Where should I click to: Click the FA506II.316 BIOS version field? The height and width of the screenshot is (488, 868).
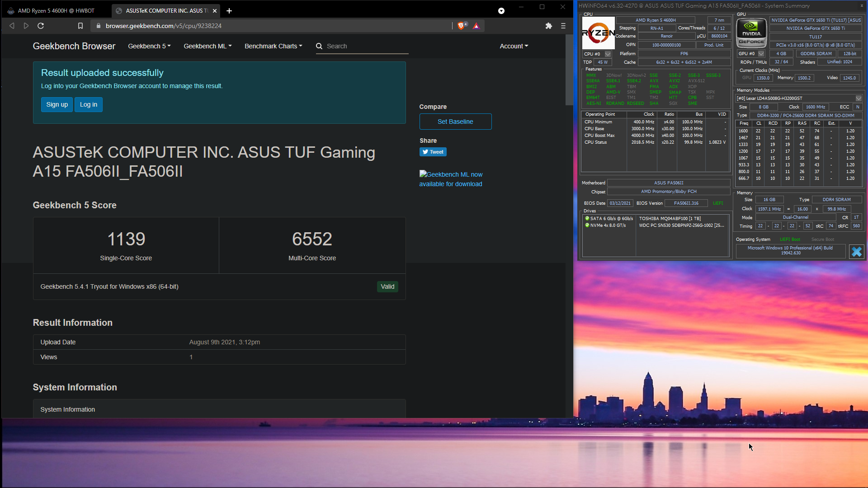(x=686, y=203)
